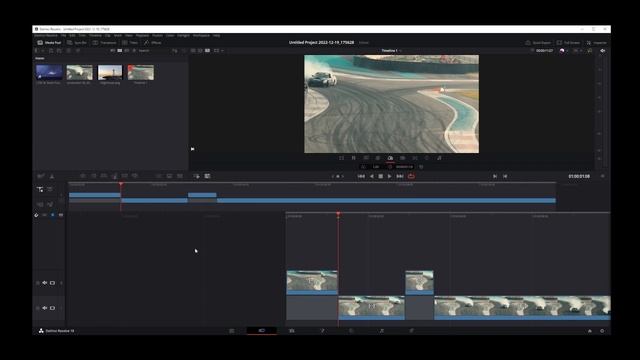Open the Edit menu
640x360 pixels.
tap(72, 36)
